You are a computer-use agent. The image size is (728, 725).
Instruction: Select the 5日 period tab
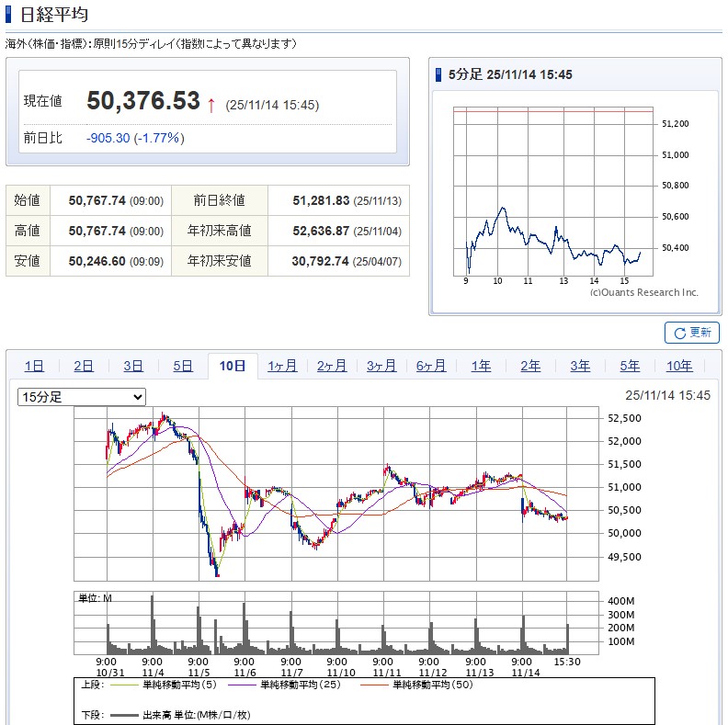(183, 366)
